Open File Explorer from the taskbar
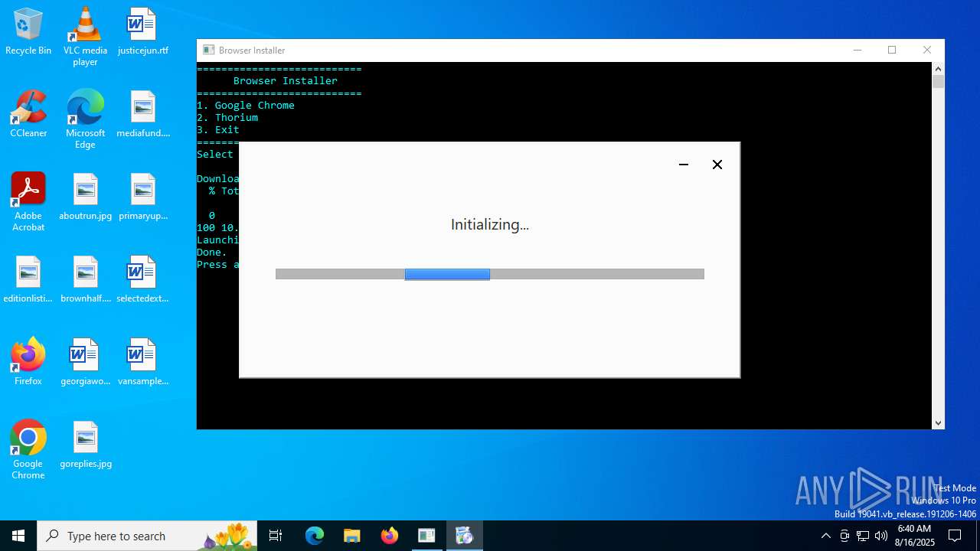980x551 pixels. [351, 536]
